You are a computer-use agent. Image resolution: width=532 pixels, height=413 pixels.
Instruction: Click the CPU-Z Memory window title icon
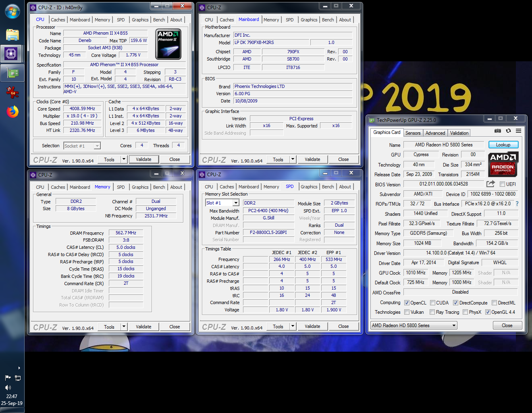click(33, 175)
